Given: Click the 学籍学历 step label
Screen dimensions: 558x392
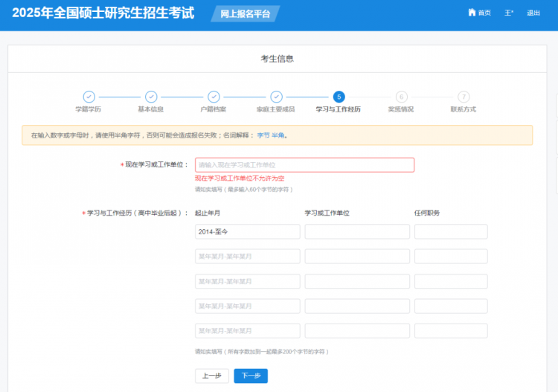Looking at the screenshot, I should [x=89, y=109].
